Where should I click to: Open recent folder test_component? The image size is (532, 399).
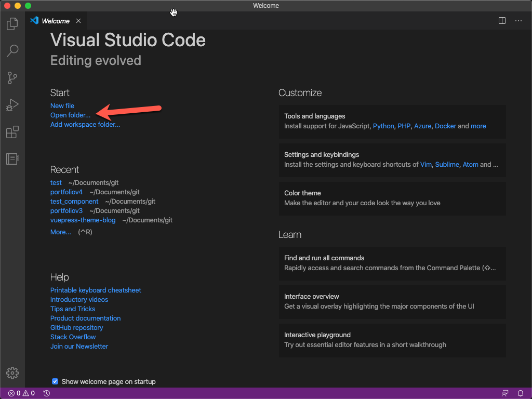tap(74, 202)
